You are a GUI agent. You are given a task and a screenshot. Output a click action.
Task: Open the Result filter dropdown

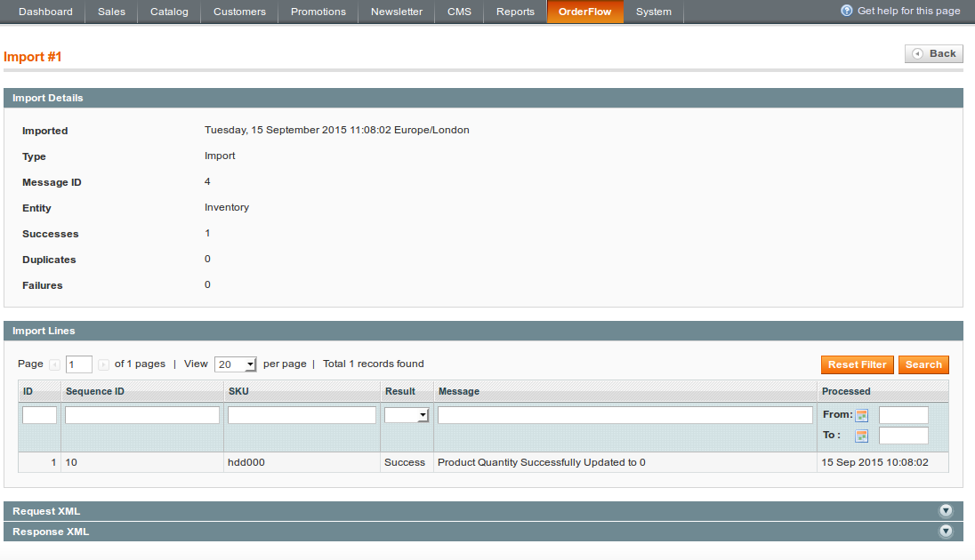(407, 414)
